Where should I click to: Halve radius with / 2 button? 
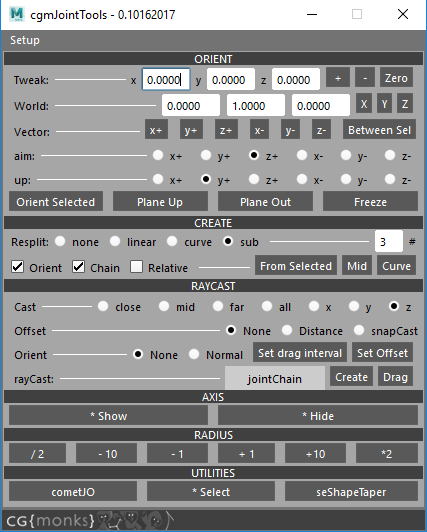point(37,454)
